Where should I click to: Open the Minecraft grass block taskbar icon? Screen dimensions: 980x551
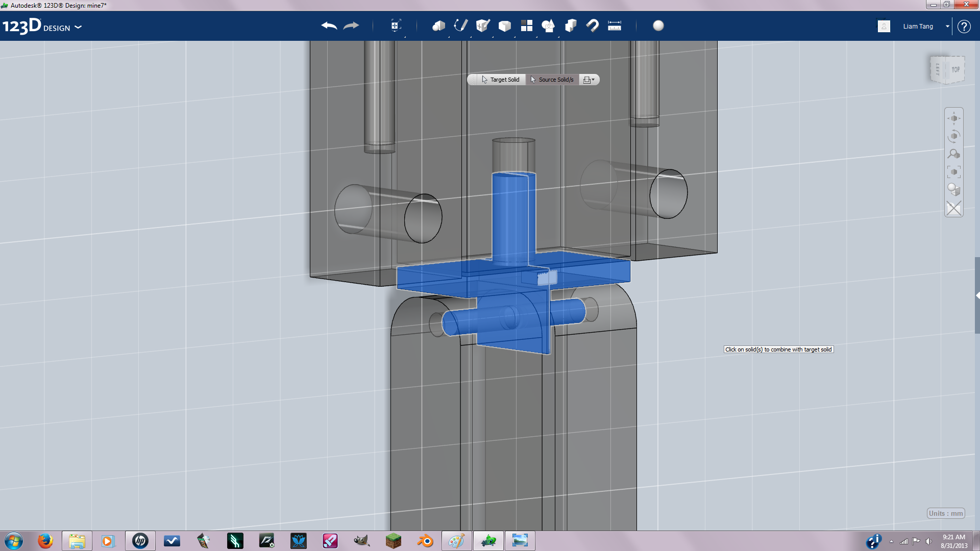pos(394,541)
